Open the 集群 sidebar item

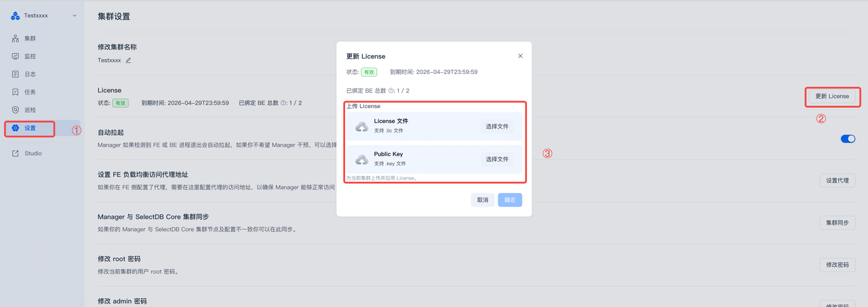pyautogui.click(x=30, y=38)
